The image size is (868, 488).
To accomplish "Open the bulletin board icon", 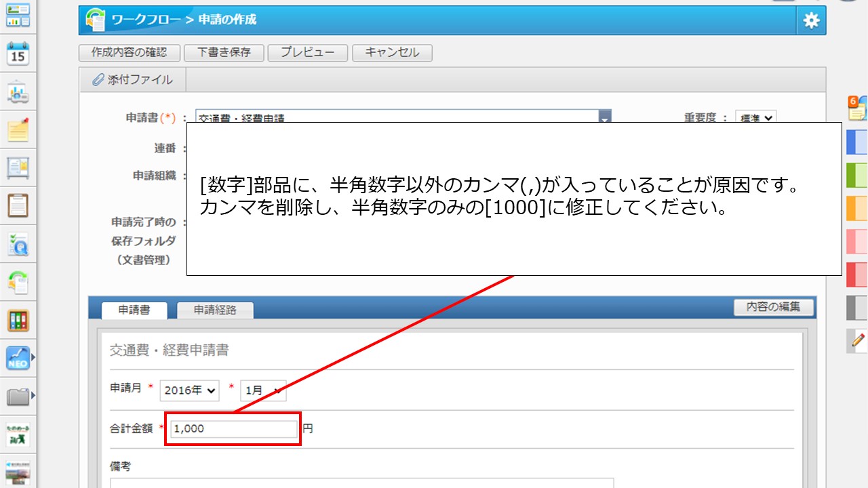I will [x=18, y=167].
